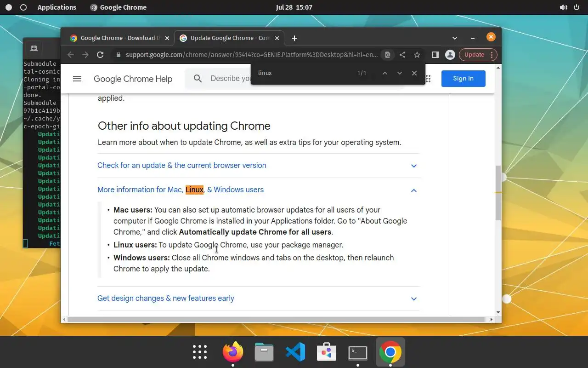Open the Google apps grid
The height and width of the screenshot is (368, 588).
click(428, 79)
